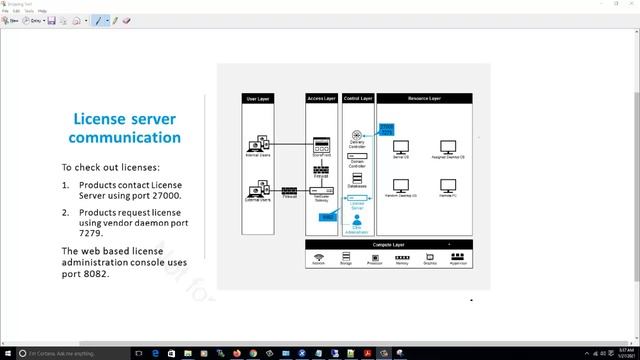Click the 'port 8082' paragraph text

click(x=124, y=262)
